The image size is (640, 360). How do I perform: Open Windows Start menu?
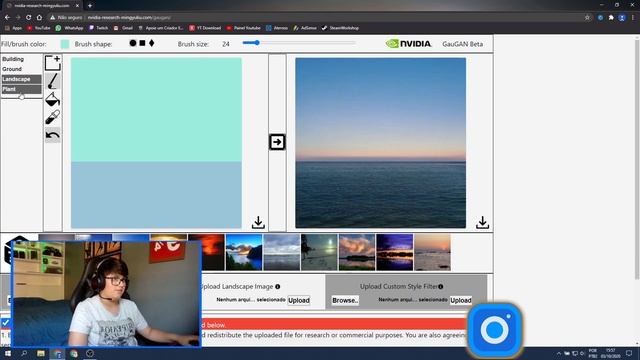pos(7,353)
